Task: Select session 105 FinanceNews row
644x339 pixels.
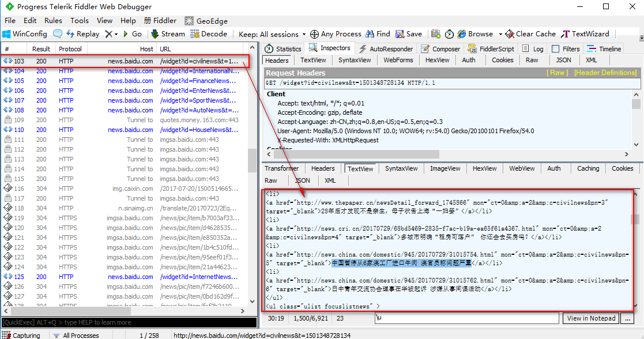Action: (123, 81)
